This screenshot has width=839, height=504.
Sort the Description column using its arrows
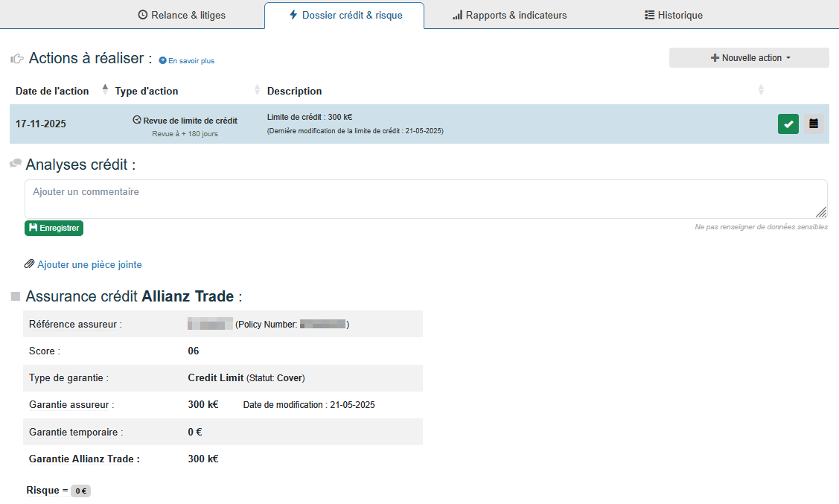tap(761, 89)
